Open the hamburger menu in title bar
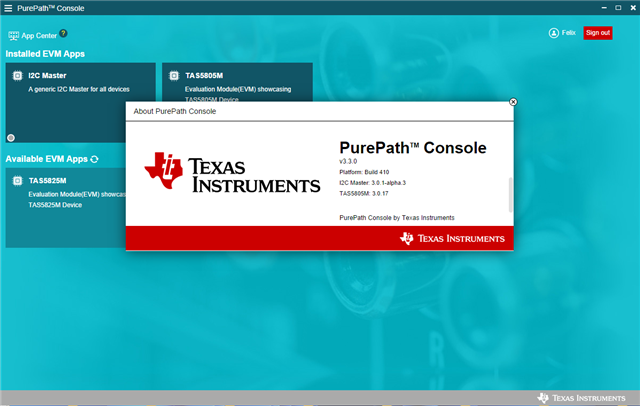The width and height of the screenshot is (640, 406). [x=8, y=8]
